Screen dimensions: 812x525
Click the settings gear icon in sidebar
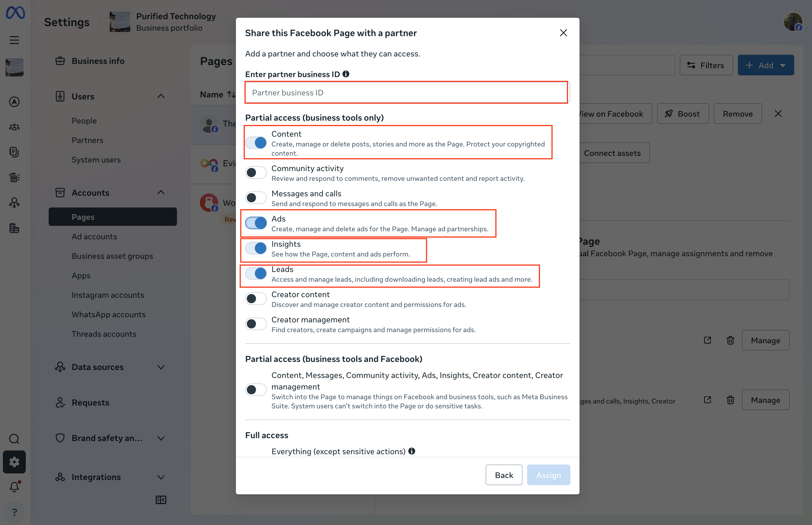pos(14,462)
